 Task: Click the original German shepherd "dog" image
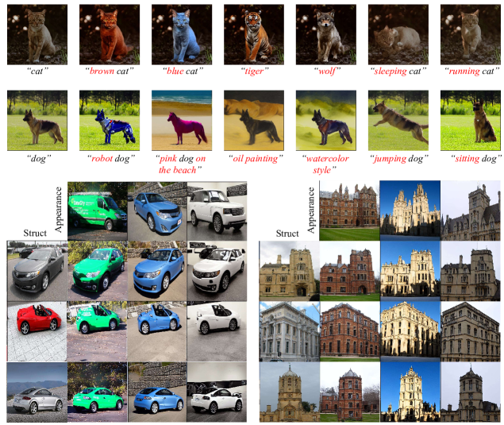coord(37,120)
